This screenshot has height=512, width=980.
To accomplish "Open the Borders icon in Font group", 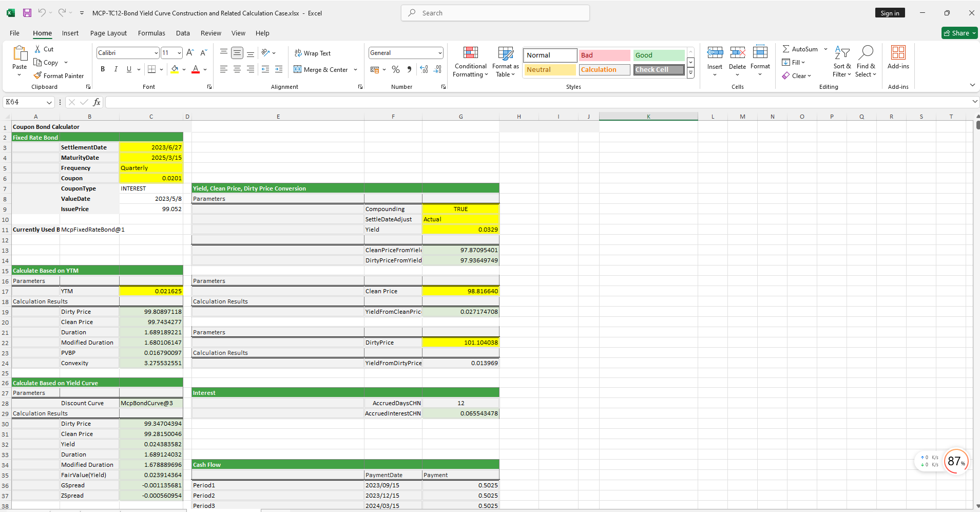I will click(x=151, y=69).
